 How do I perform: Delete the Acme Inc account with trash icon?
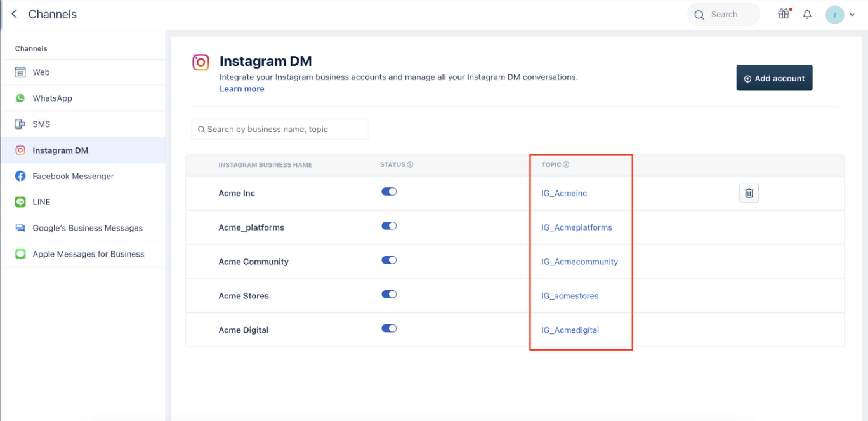pyautogui.click(x=749, y=193)
